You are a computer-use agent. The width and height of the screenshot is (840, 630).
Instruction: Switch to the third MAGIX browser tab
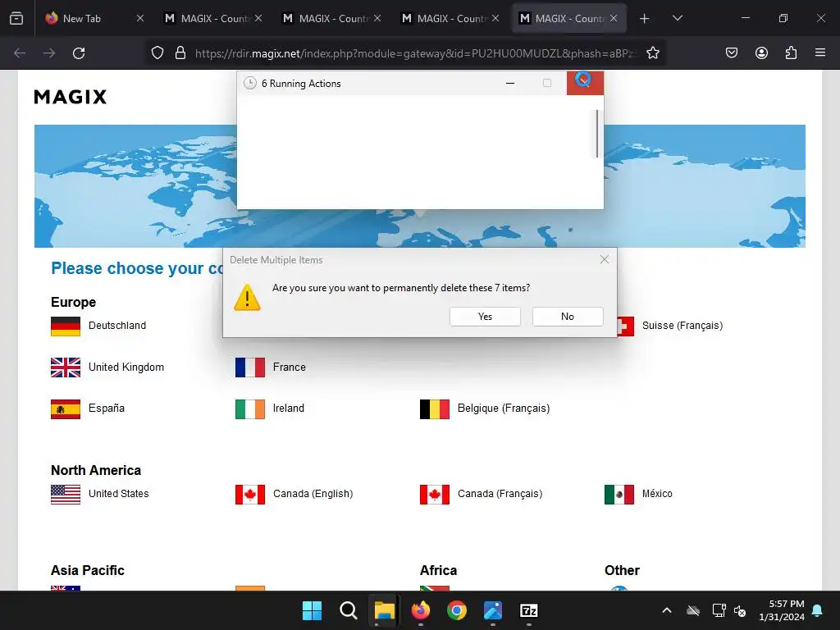[450, 18]
